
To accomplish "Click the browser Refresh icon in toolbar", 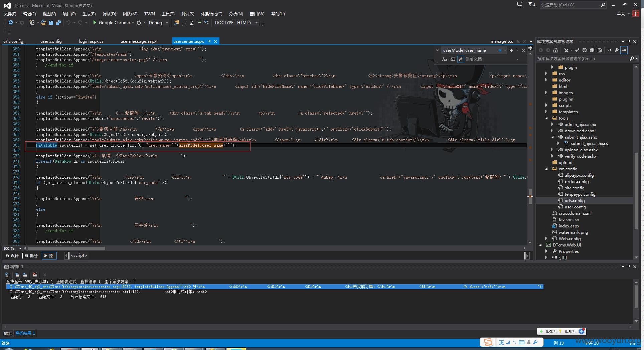I will click(x=139, y=23).
